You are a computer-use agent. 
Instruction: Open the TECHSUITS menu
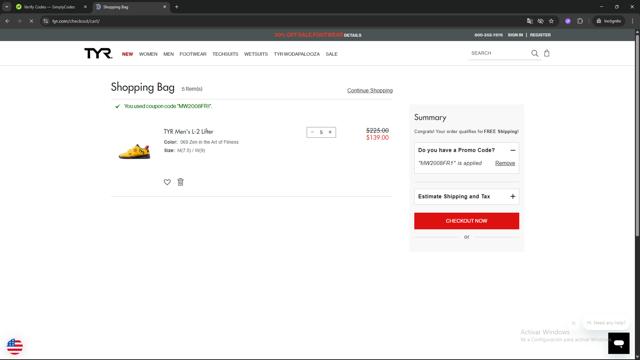[x=225, y=54]
